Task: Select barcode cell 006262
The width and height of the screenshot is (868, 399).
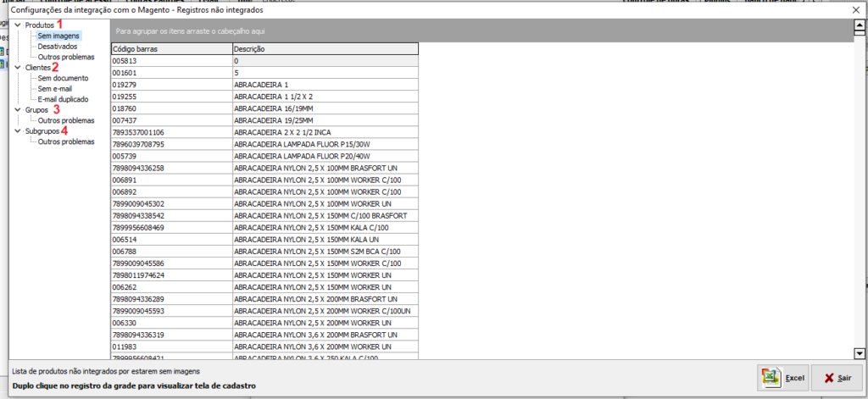Action: coord(171,287)
